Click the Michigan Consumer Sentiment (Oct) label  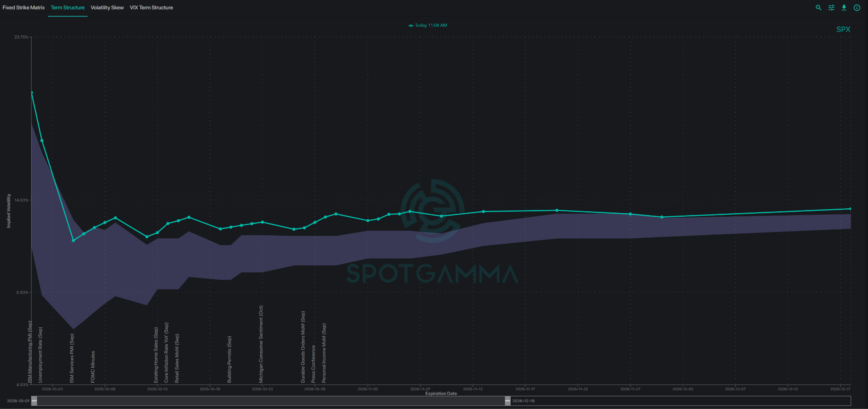click(x=261, y=344)
